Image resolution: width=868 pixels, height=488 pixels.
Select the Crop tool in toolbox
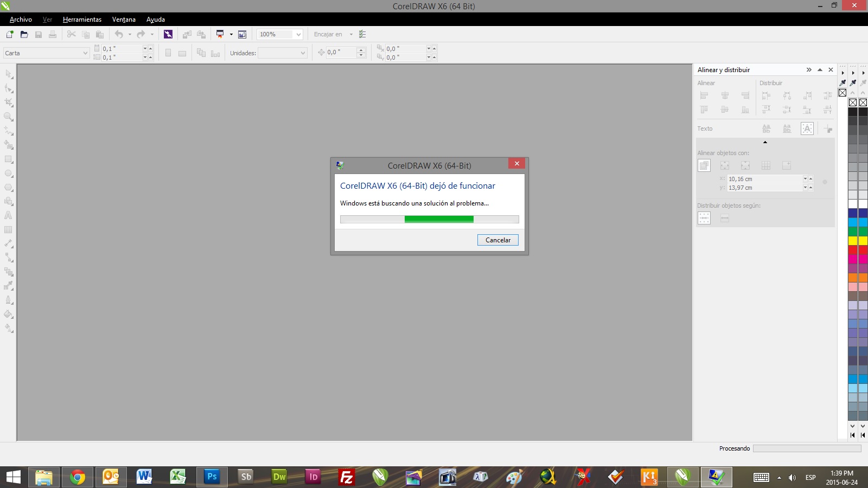(x=9, y=102)
